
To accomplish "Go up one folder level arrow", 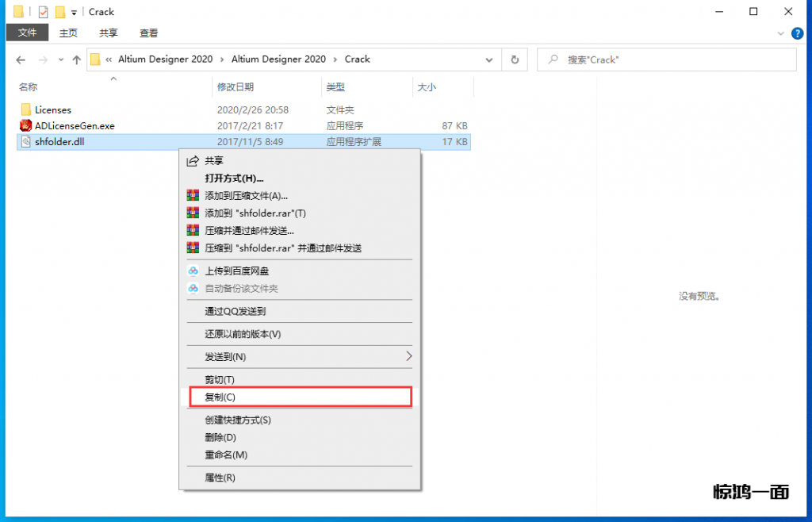I will point(77,59).
